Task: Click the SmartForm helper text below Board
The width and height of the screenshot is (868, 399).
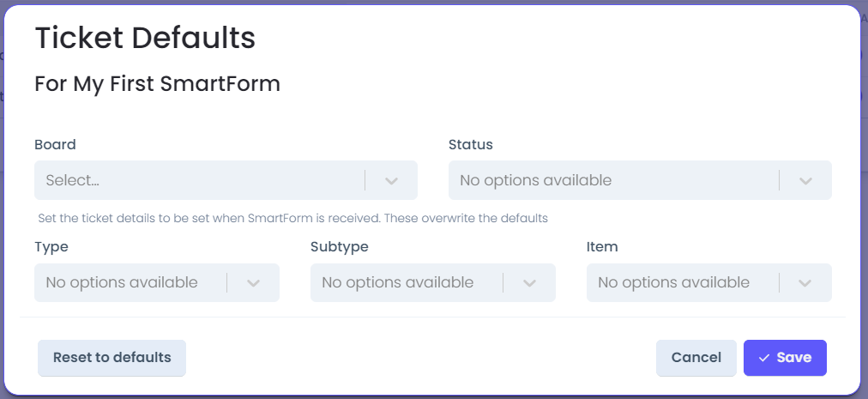Action: click(x=292, y=218)
